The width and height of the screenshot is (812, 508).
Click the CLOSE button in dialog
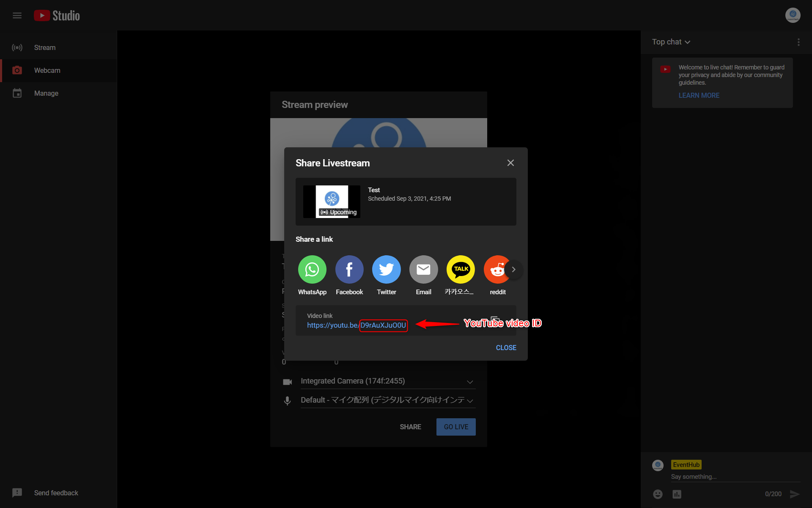click(x=506, y=348)
